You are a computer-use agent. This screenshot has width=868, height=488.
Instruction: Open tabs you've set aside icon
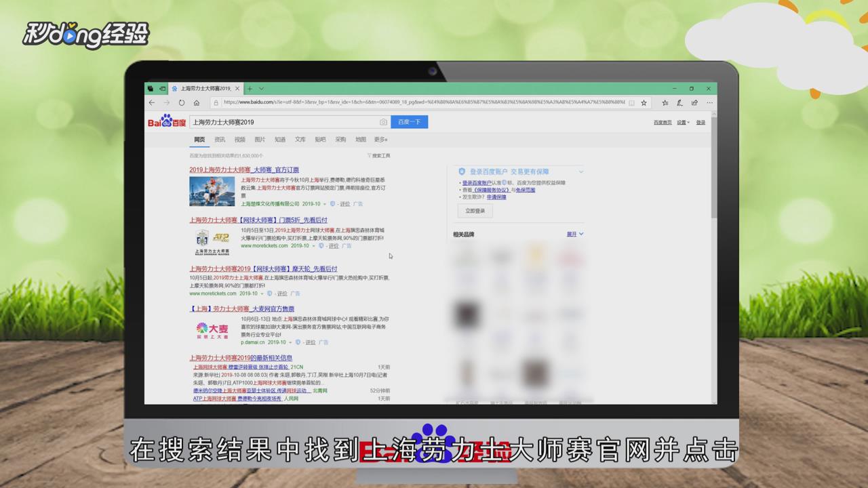tap(151, 89)
